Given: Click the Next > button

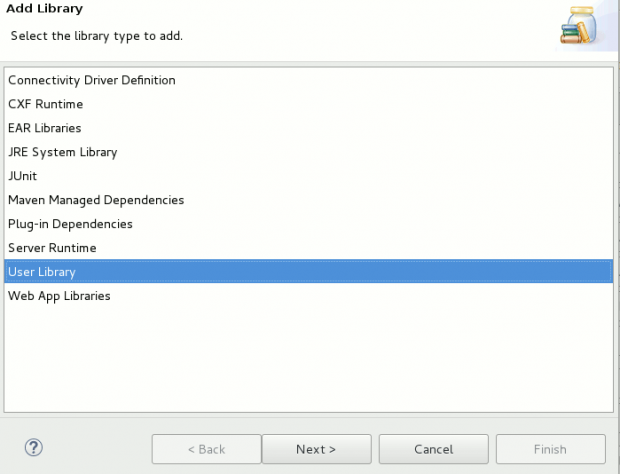Looking at the screenshot, I should 316,449.
